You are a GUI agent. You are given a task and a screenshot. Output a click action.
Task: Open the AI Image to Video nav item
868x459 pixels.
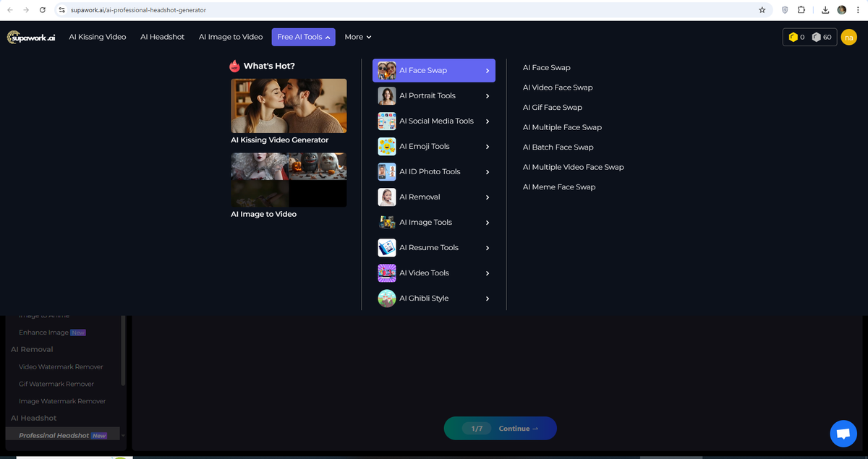(x=231, y=37)
